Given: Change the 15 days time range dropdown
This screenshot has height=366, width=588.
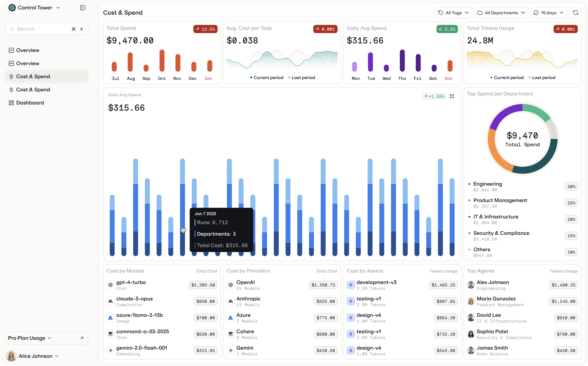Looking at the screenshot, I should [549, 13].
